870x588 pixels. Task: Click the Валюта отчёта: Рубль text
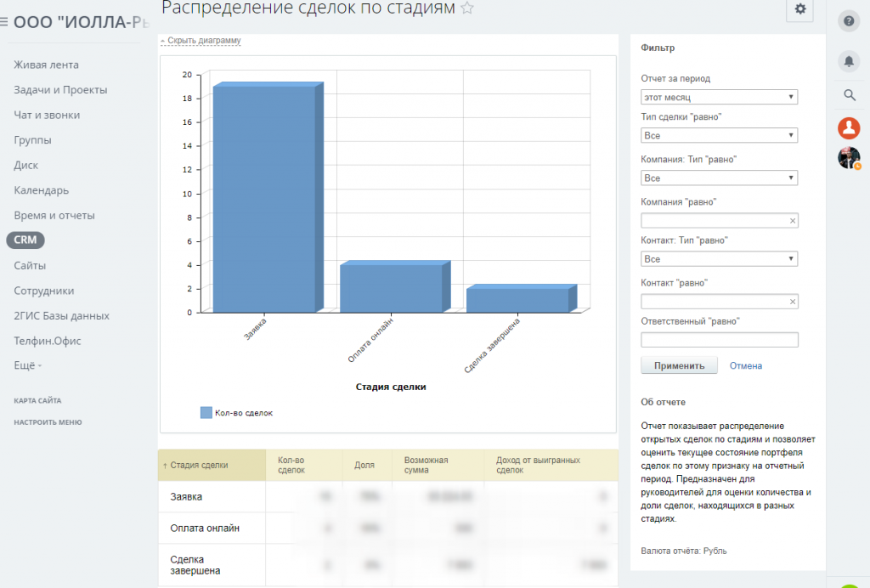click(684, 551)
